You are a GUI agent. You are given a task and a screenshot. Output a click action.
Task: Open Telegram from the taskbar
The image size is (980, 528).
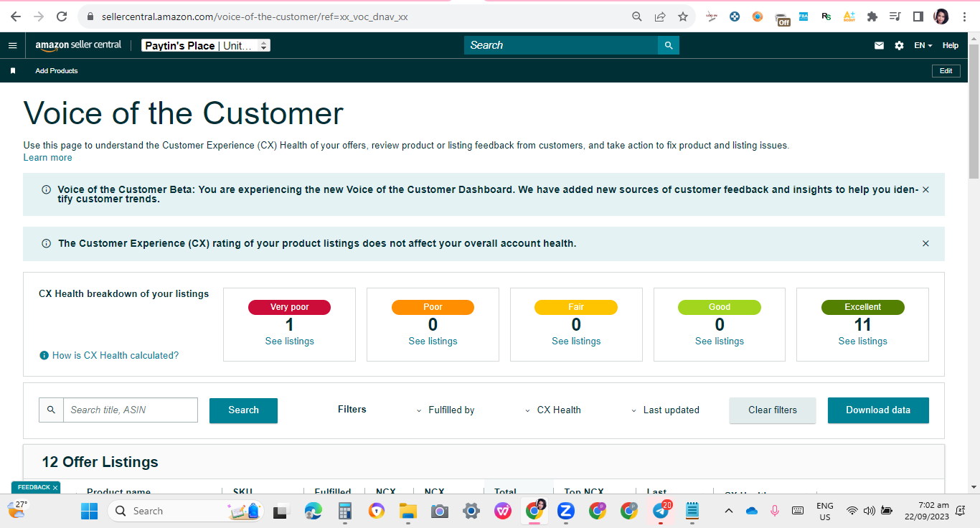click(x=661, y=511)
